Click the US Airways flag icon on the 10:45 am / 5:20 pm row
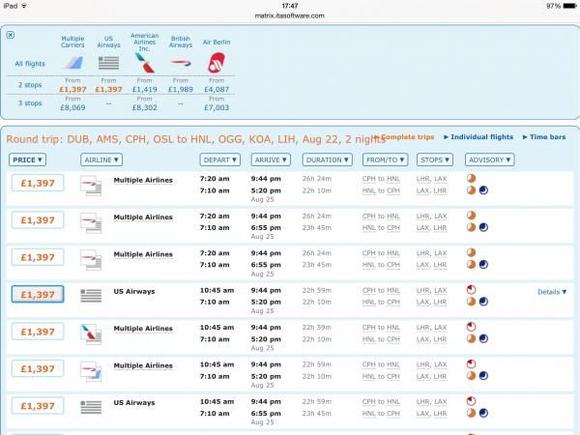This screenshot has height=435, width=580. [91, 296]
